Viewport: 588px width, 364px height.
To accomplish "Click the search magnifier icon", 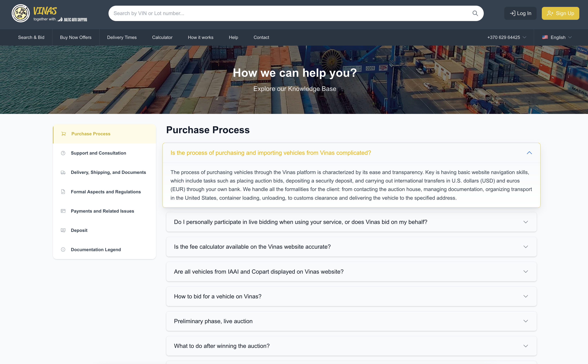I will tap(475, 13).
